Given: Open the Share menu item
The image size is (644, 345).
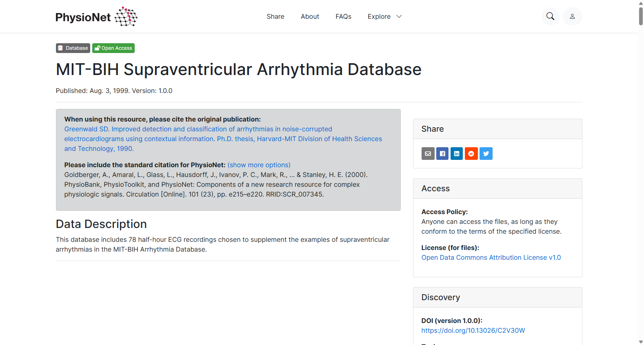Looking at the screenshot, I should [x=275, y=17].
